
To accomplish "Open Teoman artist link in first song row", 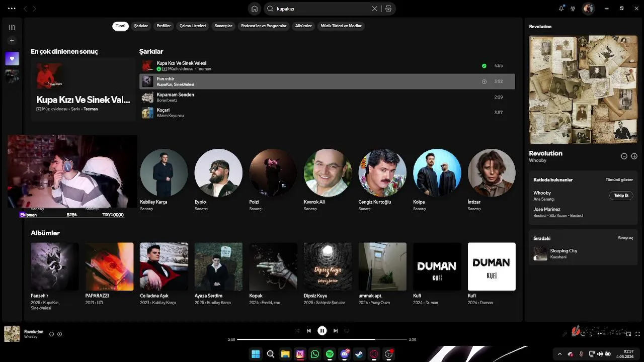I will 204,69.
